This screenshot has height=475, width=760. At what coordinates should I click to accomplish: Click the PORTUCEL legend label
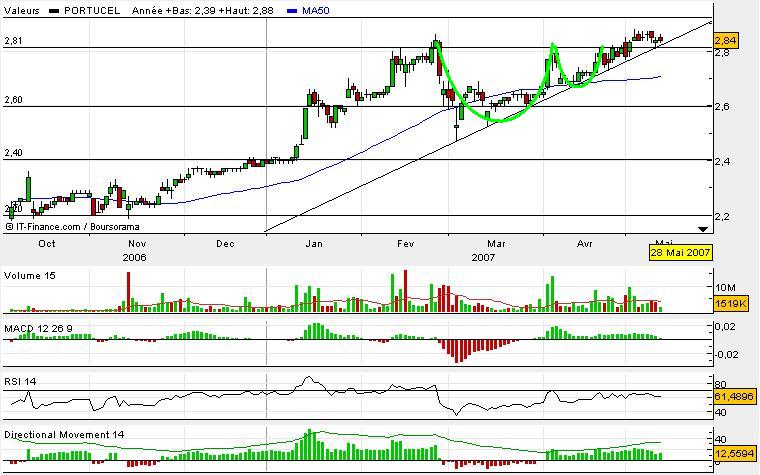click(92, 10)
